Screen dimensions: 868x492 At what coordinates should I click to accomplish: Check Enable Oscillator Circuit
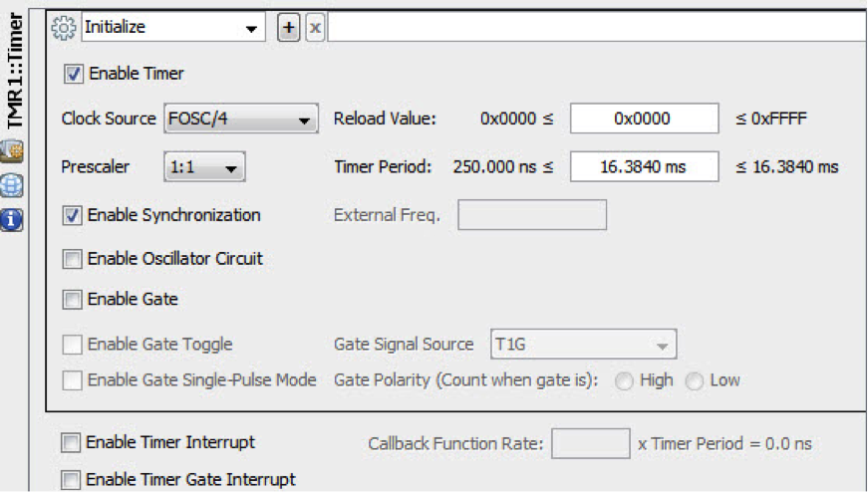click(72, 259)
